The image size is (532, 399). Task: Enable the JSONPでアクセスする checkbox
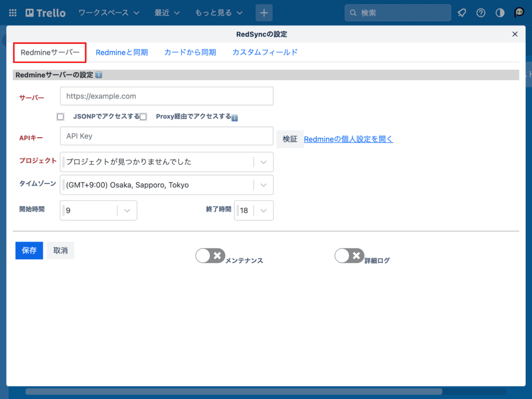point(60,117)
